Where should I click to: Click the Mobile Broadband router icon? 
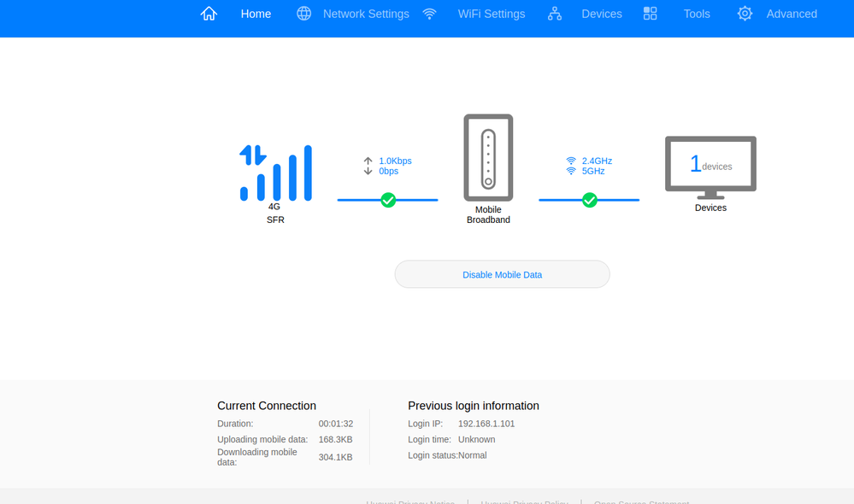pyautogui.click(x=488, y=157)
